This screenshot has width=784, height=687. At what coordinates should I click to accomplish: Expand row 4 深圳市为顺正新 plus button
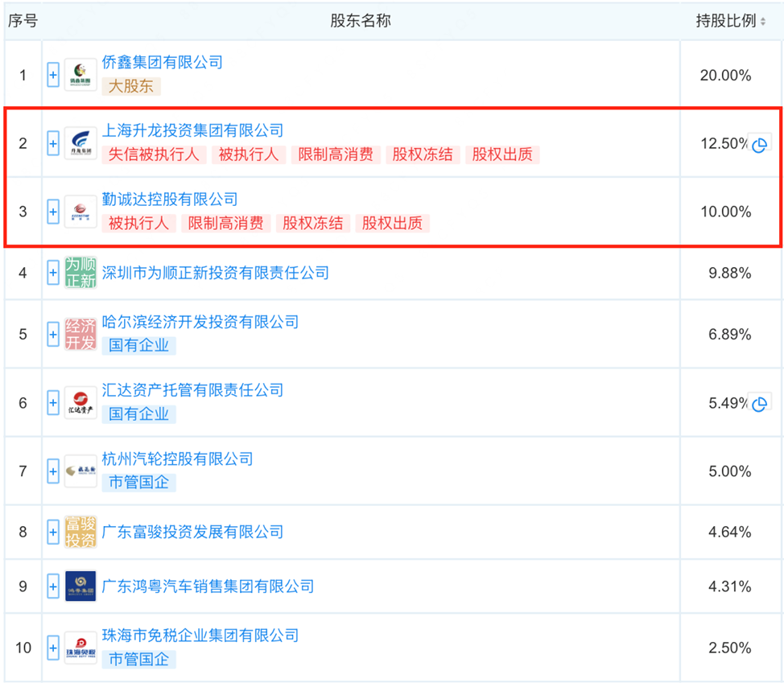point(53,274)
